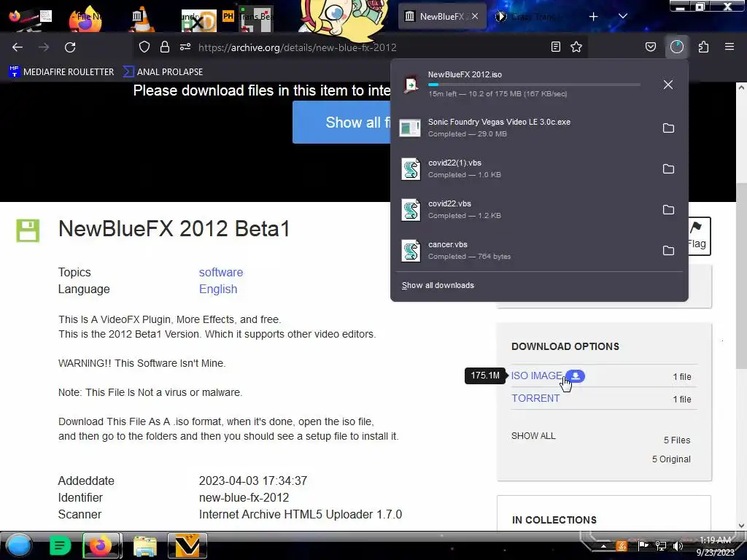
Task: Open the tracking protection shield icon
Action: tap(144, 47)
